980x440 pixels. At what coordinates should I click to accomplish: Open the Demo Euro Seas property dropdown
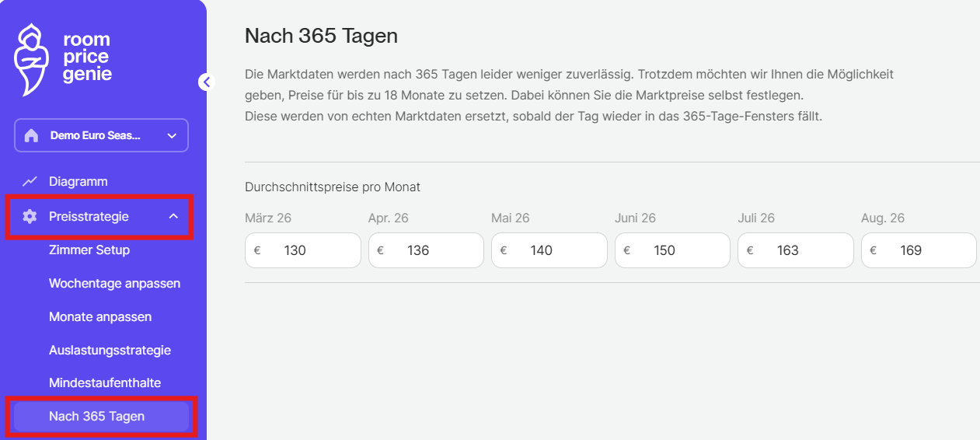(101, 135)
